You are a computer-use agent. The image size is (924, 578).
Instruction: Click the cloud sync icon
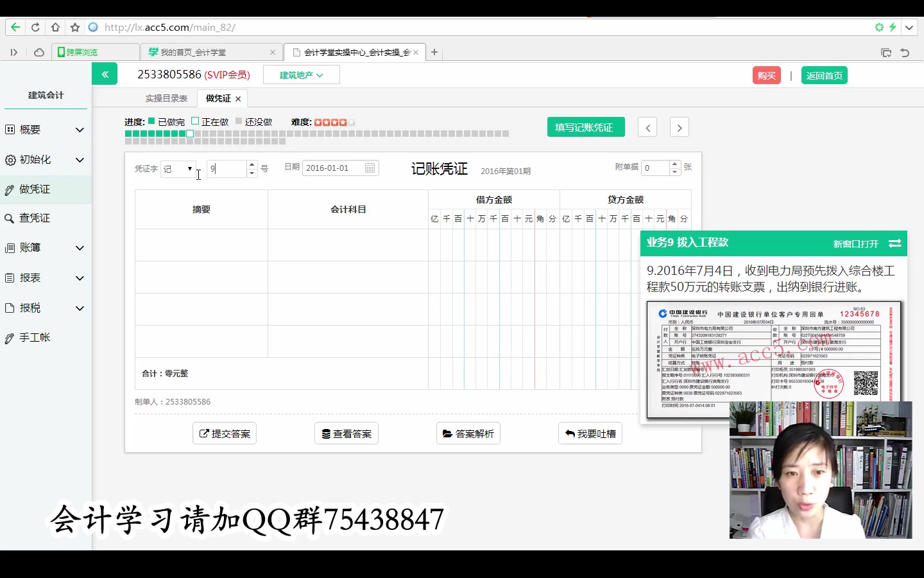pyautogui.click(x=39, y=53)
